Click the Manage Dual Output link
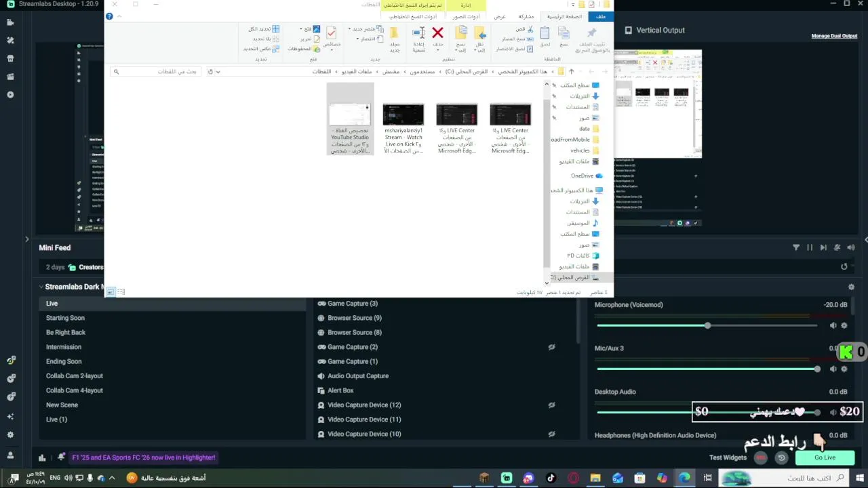Viewport: 868px width, 488px height. coord(834,36)
